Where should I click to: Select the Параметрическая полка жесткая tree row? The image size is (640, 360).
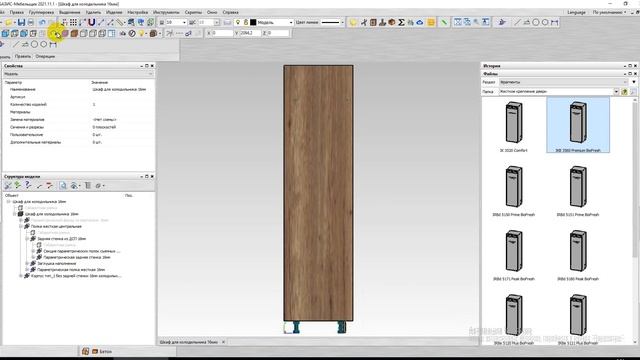pyautogui.click(x=71, y=270)
